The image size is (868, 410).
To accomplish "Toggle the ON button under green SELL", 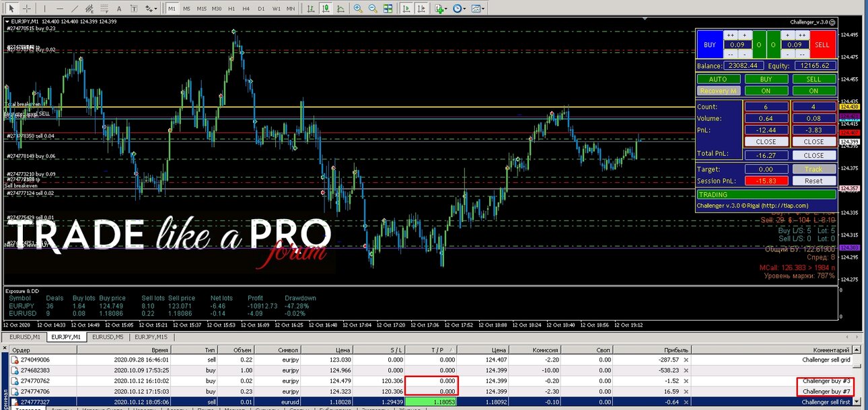I will tap(813, 91).
